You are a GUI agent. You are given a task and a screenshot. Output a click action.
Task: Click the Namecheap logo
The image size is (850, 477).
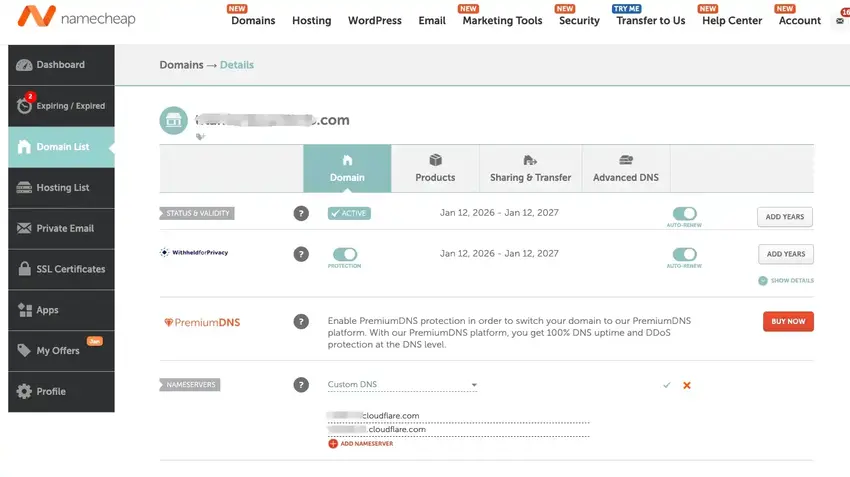tap(76, 17)
